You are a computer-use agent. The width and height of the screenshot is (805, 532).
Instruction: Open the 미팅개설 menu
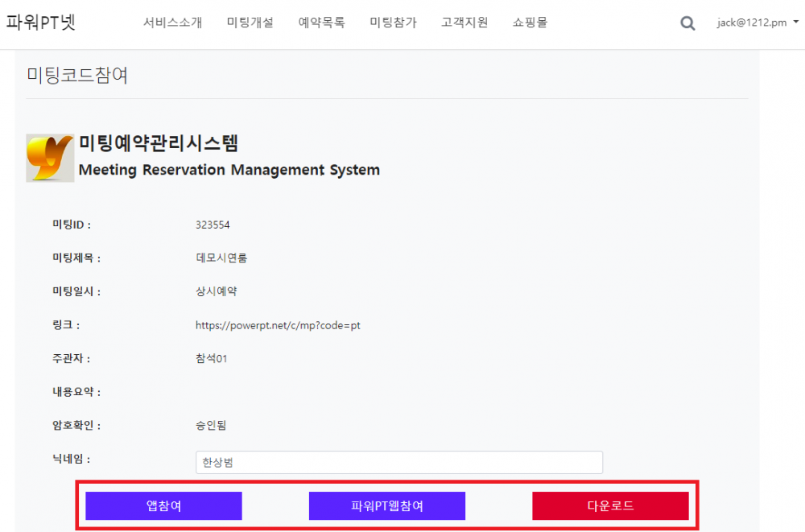click(x=250, y=23)
